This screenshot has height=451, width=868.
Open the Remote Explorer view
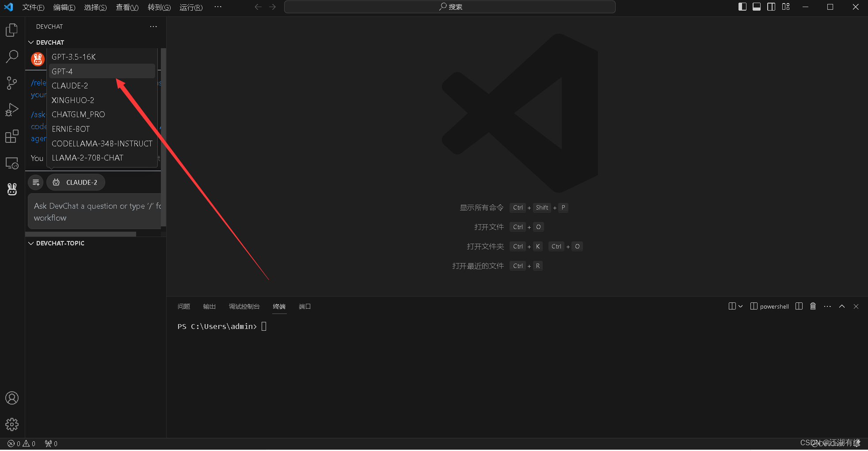point(12,163)
